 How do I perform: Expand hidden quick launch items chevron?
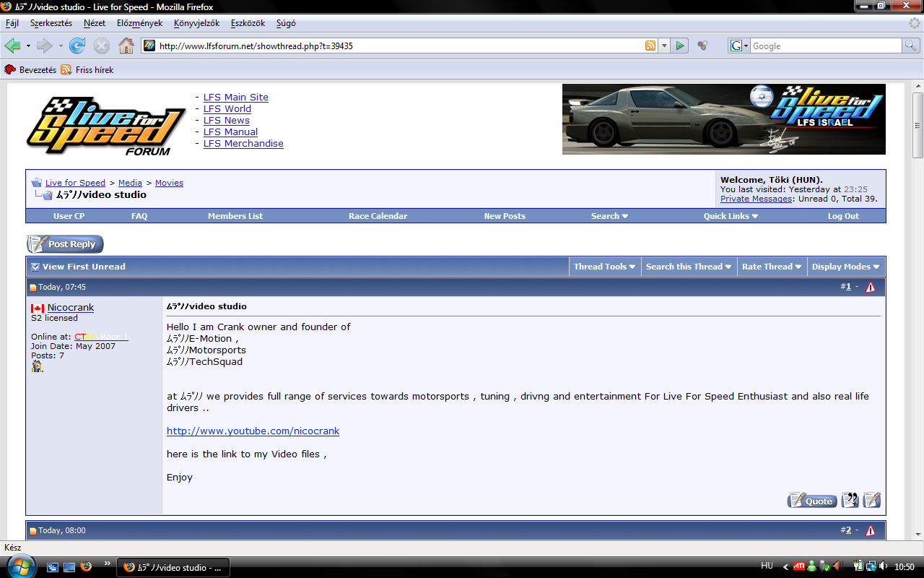(108, 562)
